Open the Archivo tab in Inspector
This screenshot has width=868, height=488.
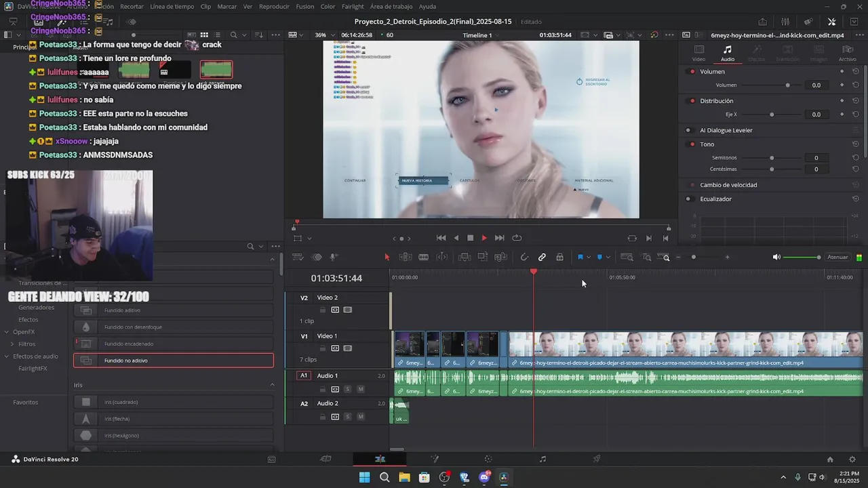pyautogui.click(x=847, y=54)
